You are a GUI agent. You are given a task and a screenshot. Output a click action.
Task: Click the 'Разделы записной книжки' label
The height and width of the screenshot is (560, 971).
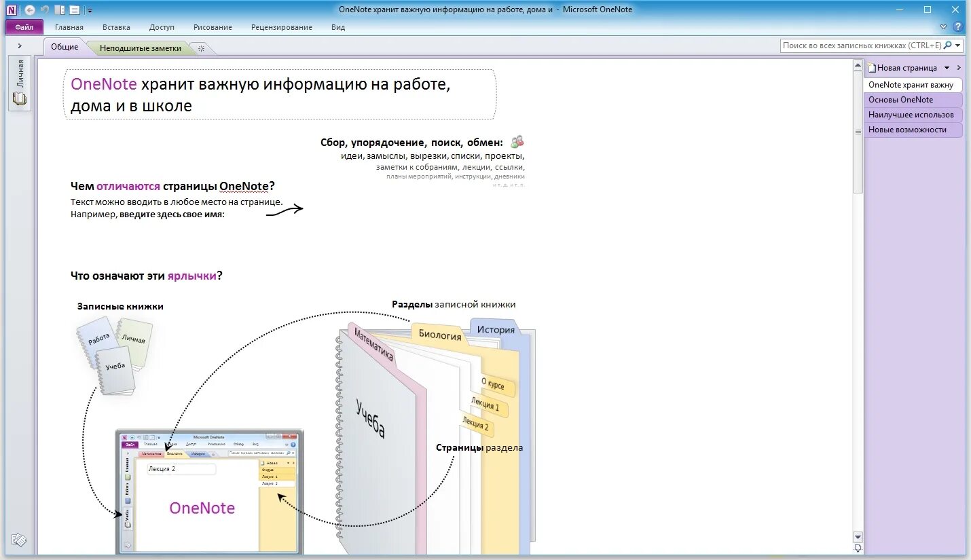[454, 304]
